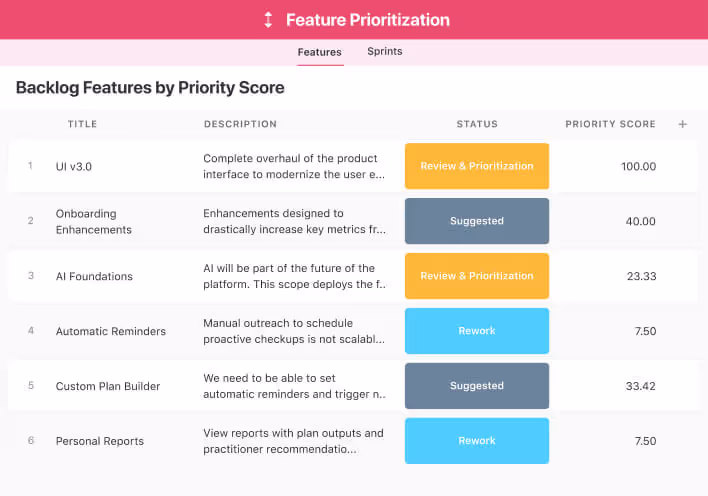This screenshot has height=496, width=708.
Task: Click the Priority Score column header
Action: 610,124
